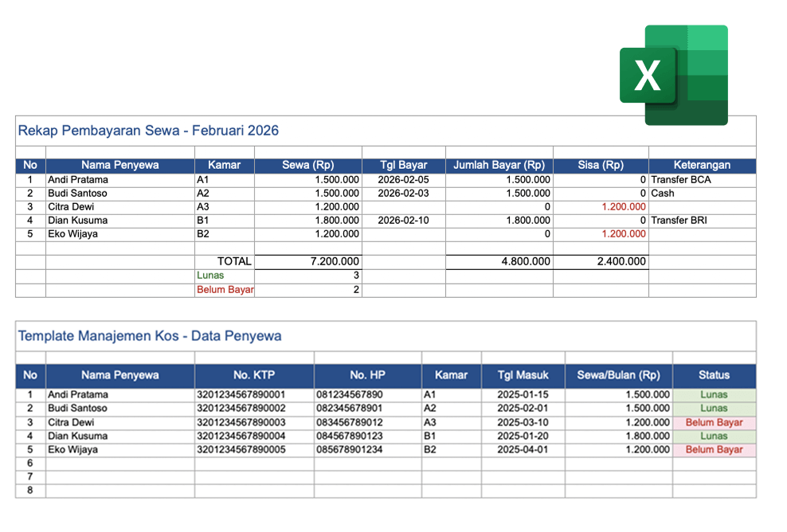This screenshot has height=532, width=787.
Task: Select the 'Status' column header
Action: point(715,375)
